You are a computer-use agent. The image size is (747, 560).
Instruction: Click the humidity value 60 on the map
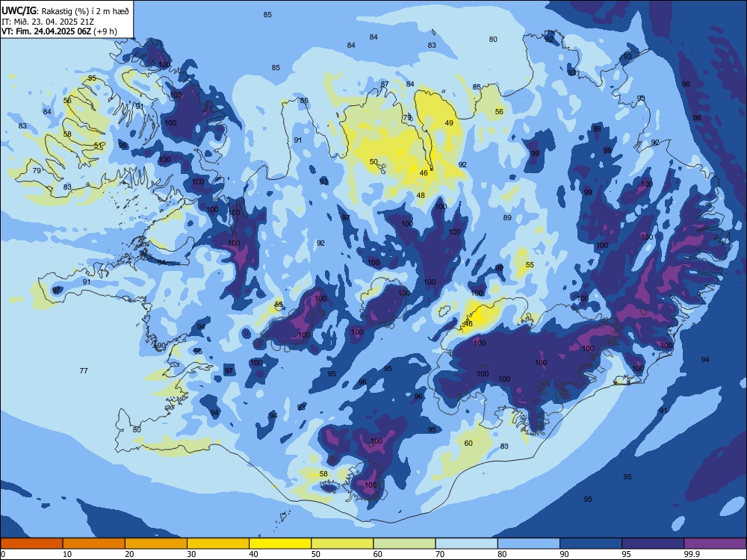(x=468, y=444)
